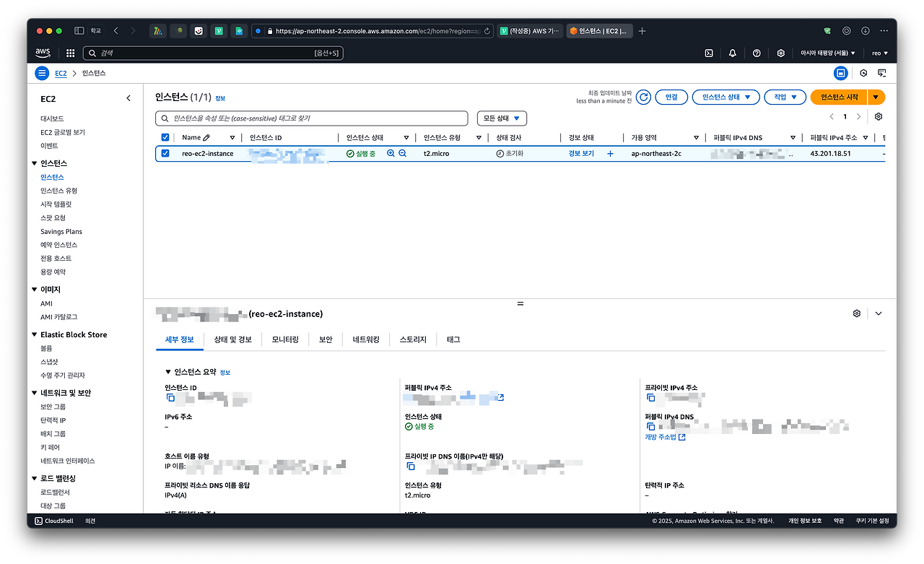
Task: Open public IPv4 address external link icon
Action: tap(500, 397)
